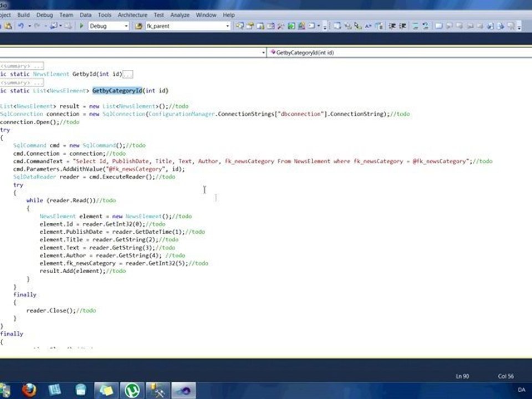Open the Debug menu
Image resolution: width=532 pixels, height=399 pixels.
[44, 15]
